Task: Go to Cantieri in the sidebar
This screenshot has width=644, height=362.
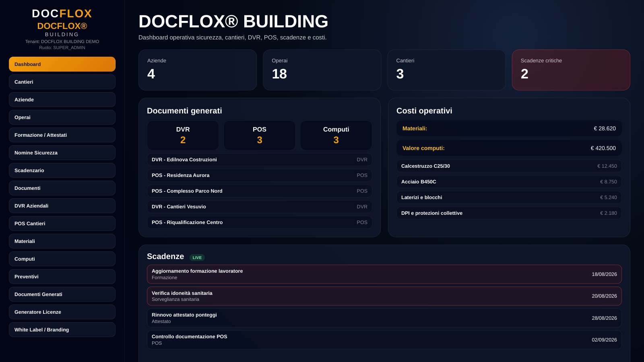Action: pos(62,82)
